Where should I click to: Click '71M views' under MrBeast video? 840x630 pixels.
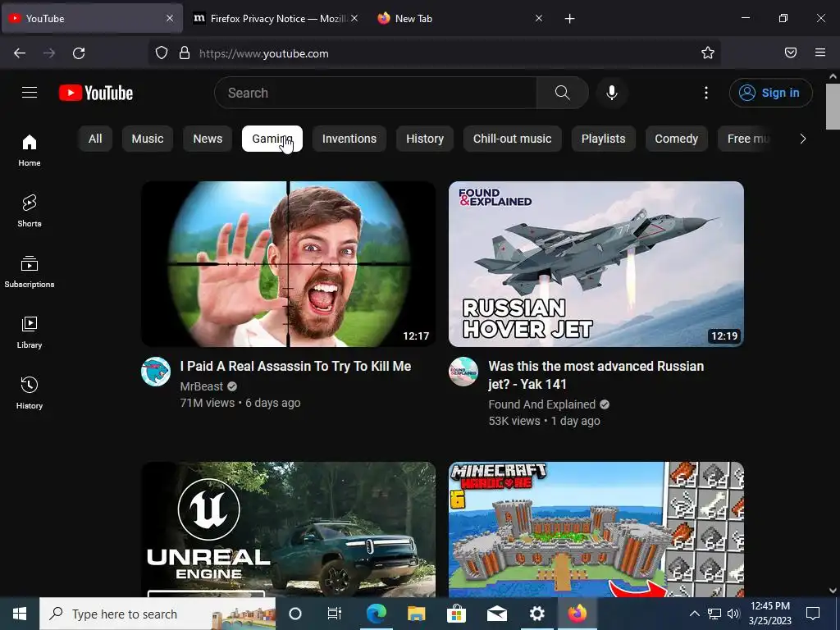coord(208,403)
